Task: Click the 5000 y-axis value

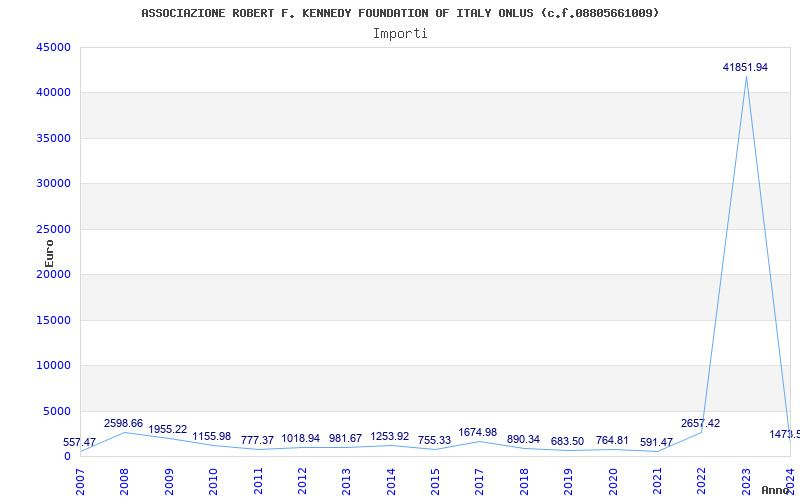Action: 56,411
